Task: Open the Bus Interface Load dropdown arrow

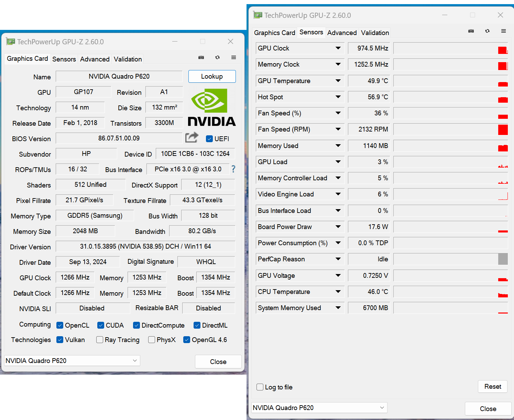Action: (x=338, y=211)
